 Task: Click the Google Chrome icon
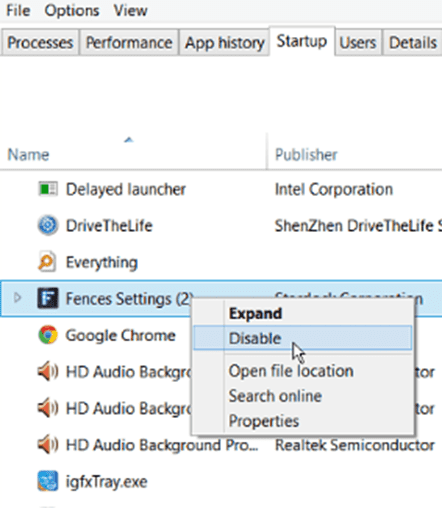pos(48,335)
